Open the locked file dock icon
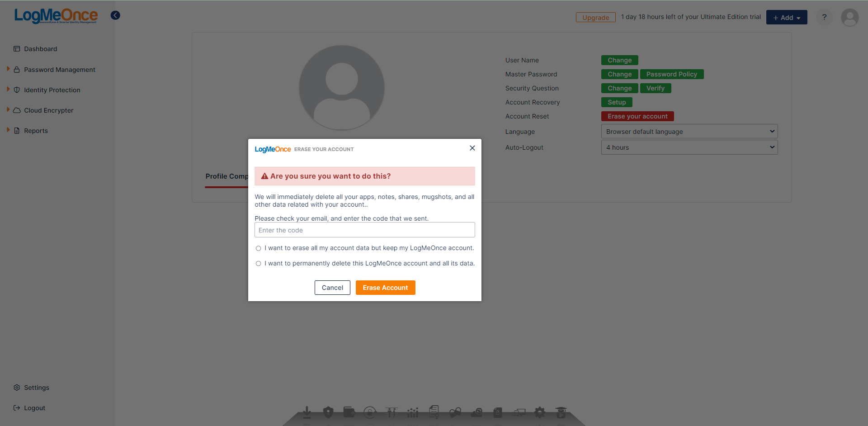Screen dimensions: 868x426 pyautogui.click(x=498, y=412)
